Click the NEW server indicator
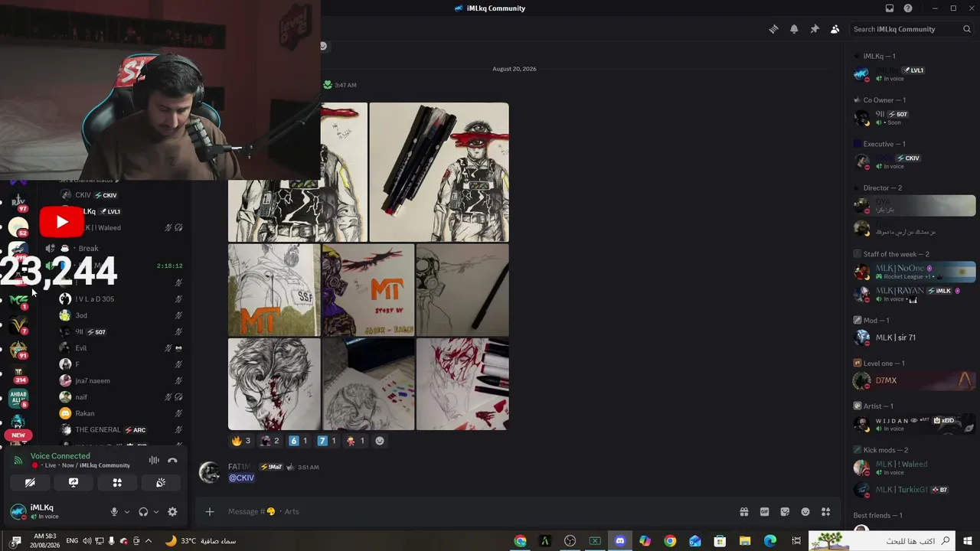This screenshot has width=980, height=551. tap(18, 435)
